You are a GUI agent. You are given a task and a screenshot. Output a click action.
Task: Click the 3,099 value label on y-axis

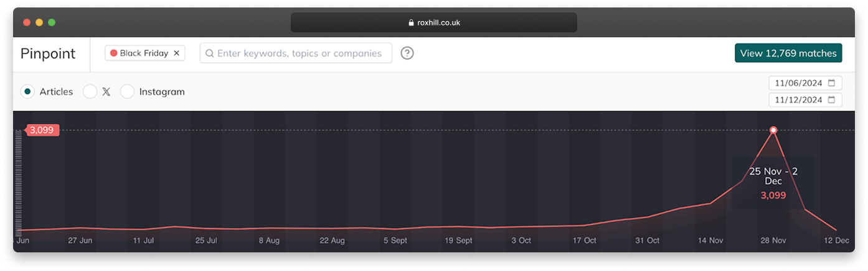pyautogui.click(x=42, y=130)
